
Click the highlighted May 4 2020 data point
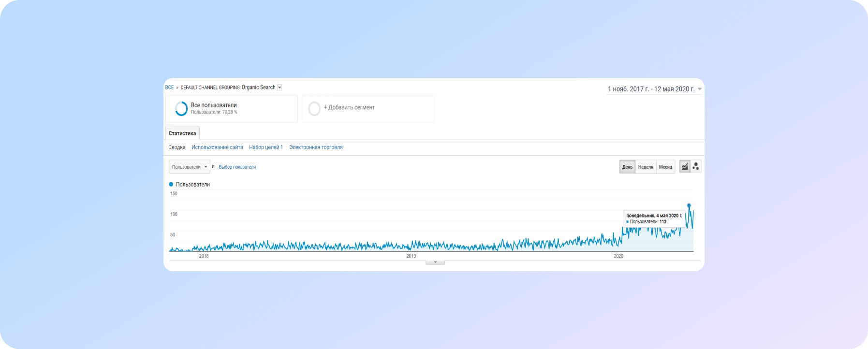[x=689, y=205]
